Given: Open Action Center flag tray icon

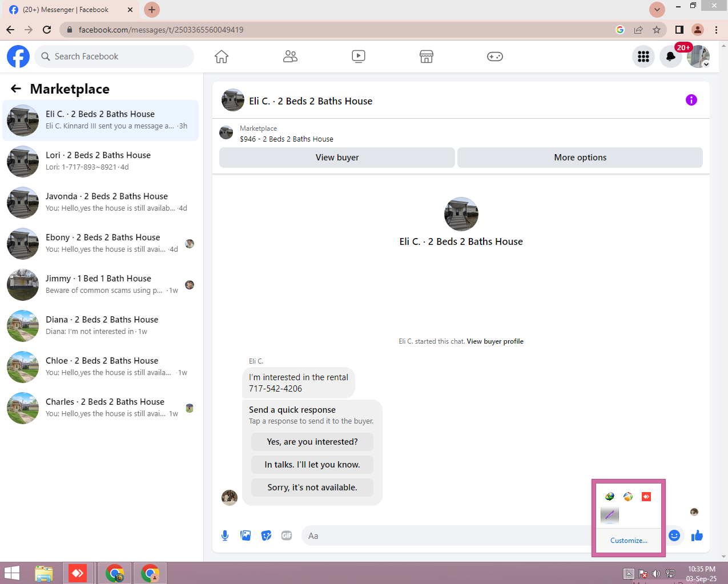Looking at the screenshot, I should [642, 574].
